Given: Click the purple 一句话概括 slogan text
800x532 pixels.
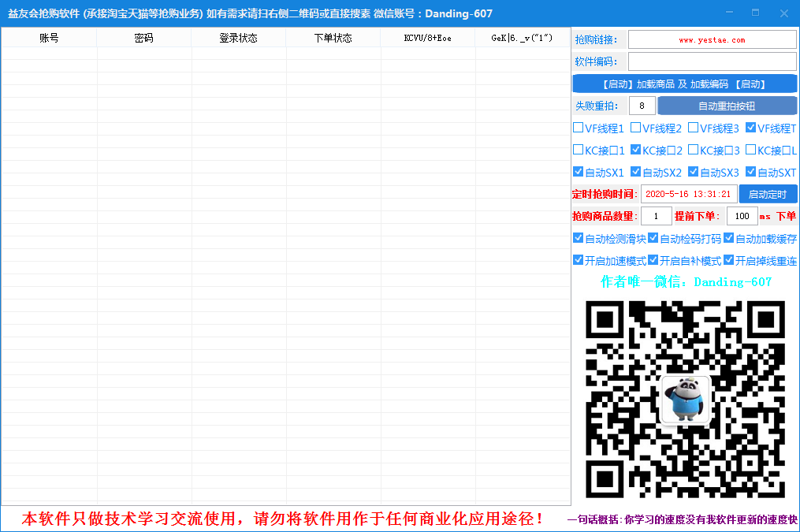Looking at the screenshot, I should click(682, 519).
